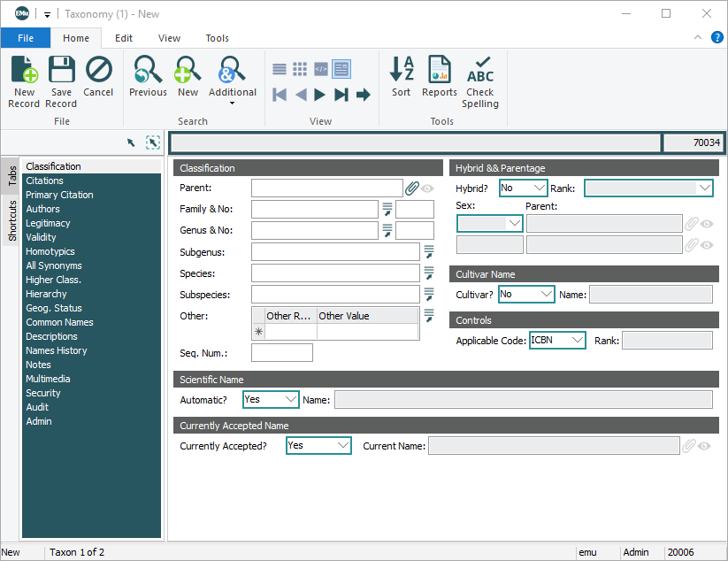Viewport: 728px width, 561px height.
Task: Open the Reports tool
Action: click(x=439, y=71)
